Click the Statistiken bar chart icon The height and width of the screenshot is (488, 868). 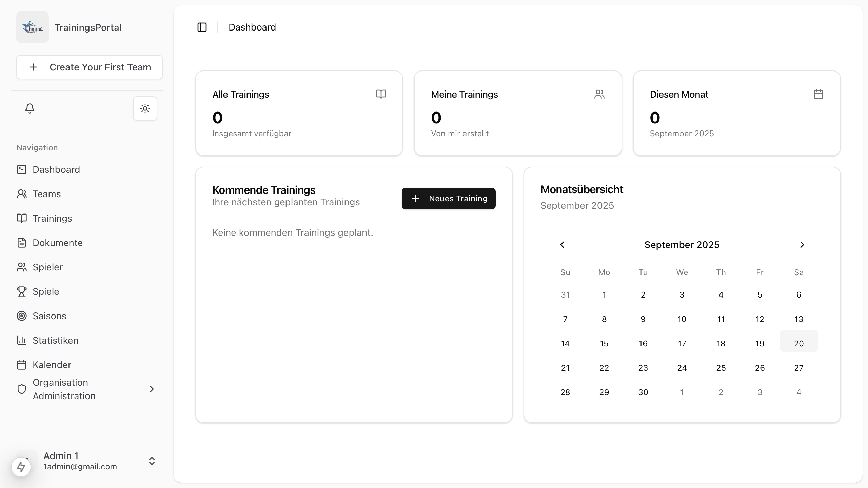(22, 340)
